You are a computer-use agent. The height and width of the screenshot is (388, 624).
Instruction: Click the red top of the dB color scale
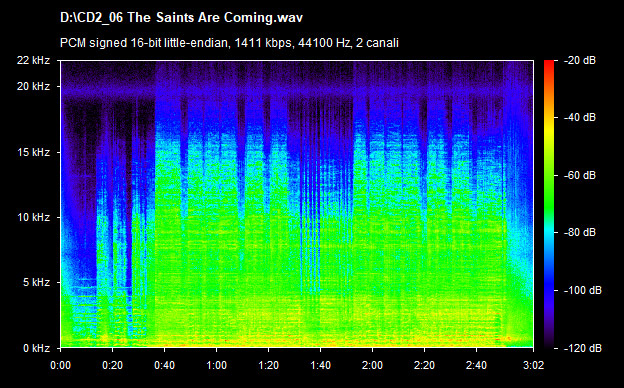click(549, 64)
